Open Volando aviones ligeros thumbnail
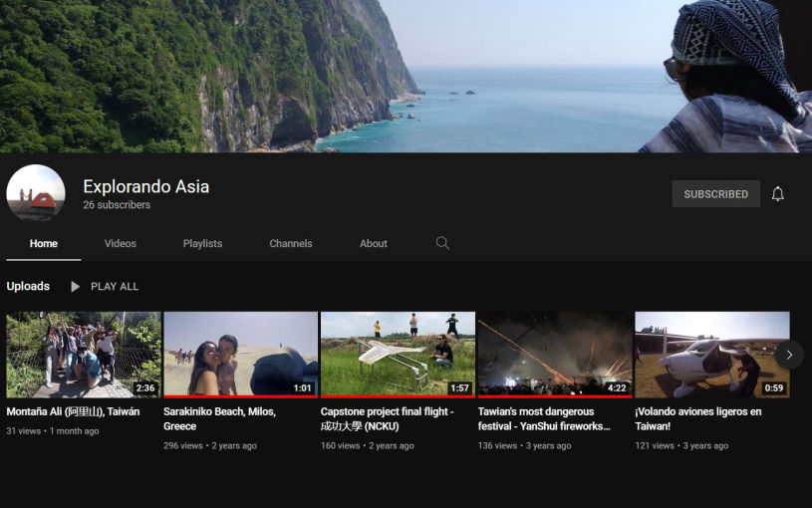This screenshot has width=812, height=508. coord(712,355)
